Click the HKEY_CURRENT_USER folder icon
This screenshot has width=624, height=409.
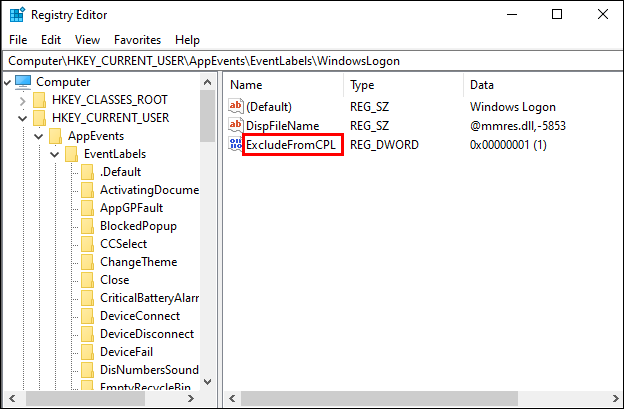39,118
